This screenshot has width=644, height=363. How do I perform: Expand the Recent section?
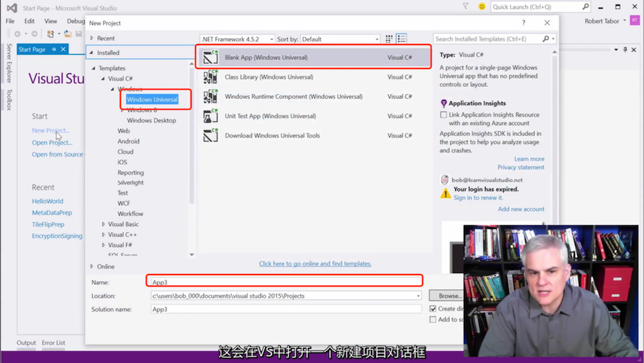(x=92, y=38)
